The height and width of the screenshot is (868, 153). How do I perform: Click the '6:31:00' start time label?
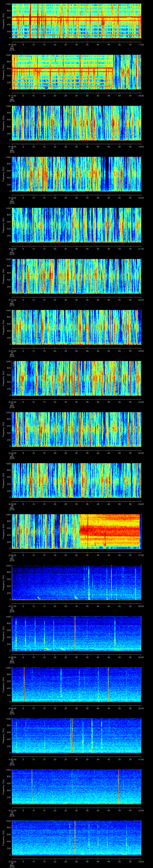[12, 810]
